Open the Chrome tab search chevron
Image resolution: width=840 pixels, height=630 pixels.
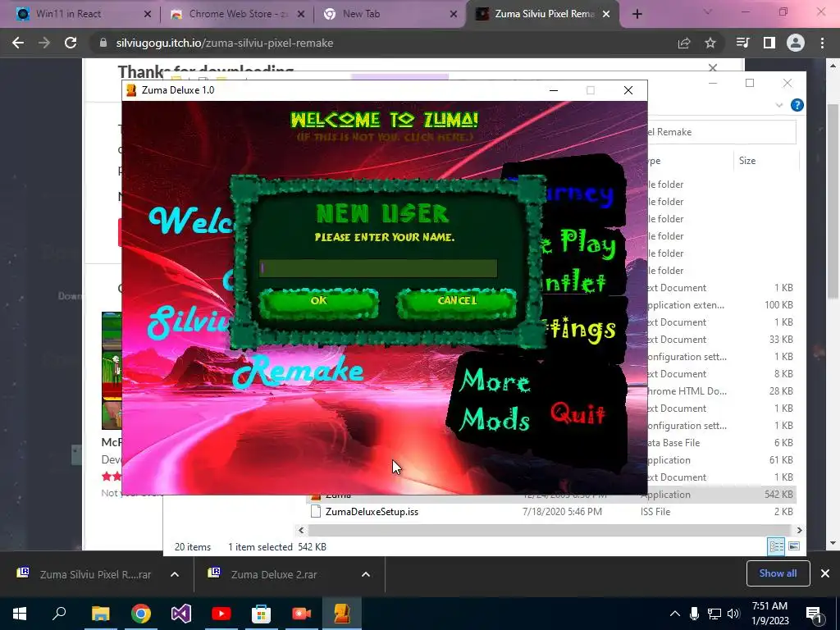[708, 11]
